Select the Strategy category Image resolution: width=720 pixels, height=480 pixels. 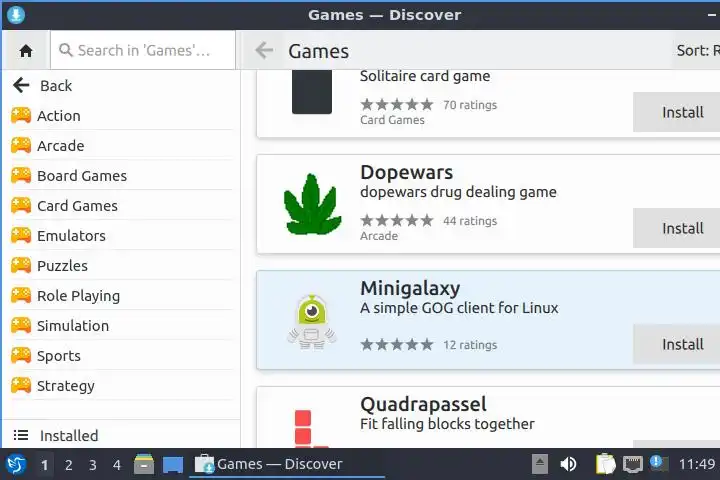[122, 386]
